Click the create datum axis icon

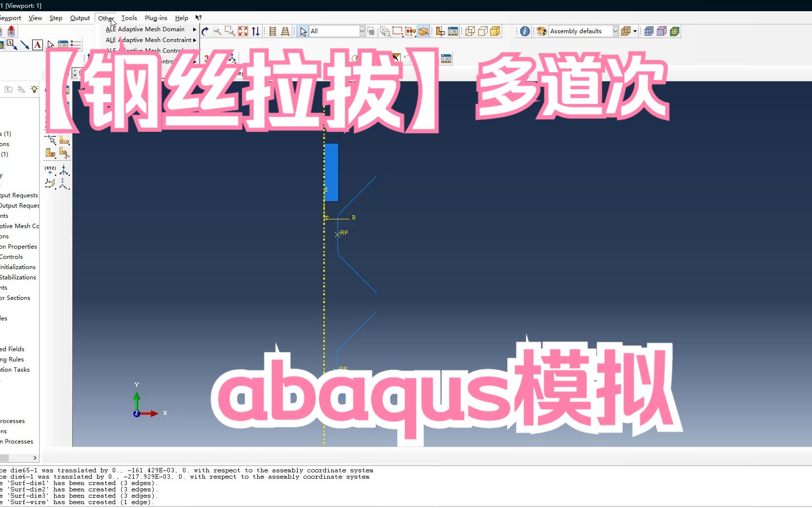[x=64, y=170]
